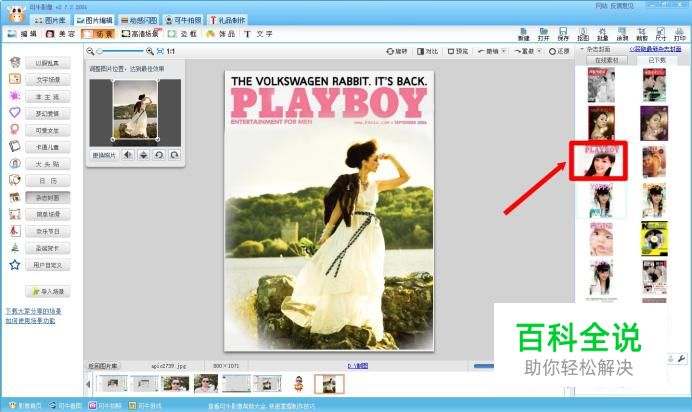Click the fit-to-window icon
Screen dimensions: 692x412
(160, 51)
